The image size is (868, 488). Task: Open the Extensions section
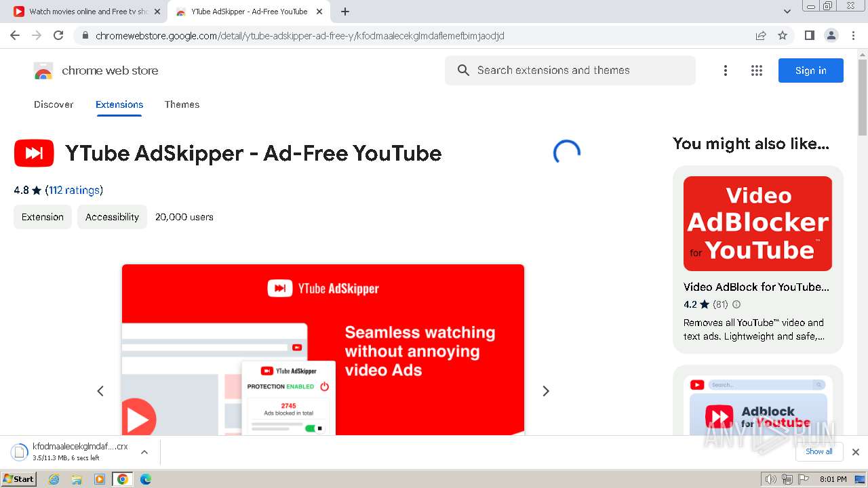(119, 104)
